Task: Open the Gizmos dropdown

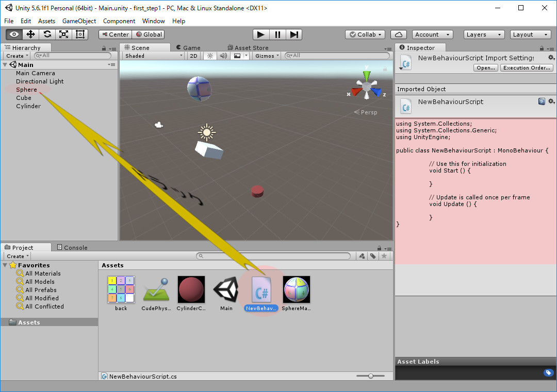Action: coord(268,56)
